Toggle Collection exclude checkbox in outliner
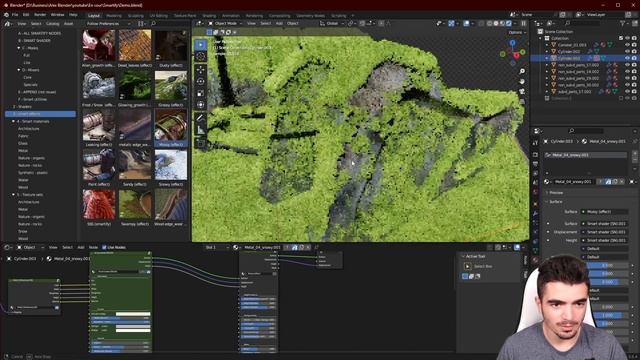The height and width of the screenshot is (360, 640). click(x=621, y=38)
